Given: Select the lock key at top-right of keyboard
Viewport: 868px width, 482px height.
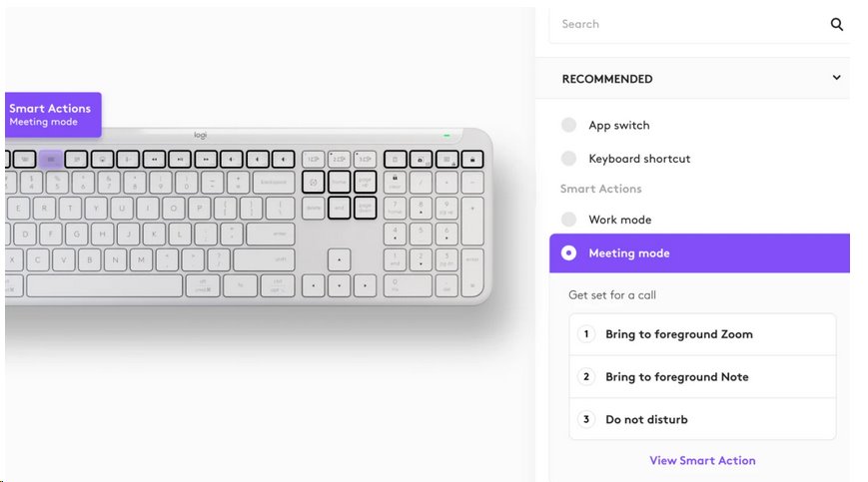Looking at the screenshot, I should (471, 159).
